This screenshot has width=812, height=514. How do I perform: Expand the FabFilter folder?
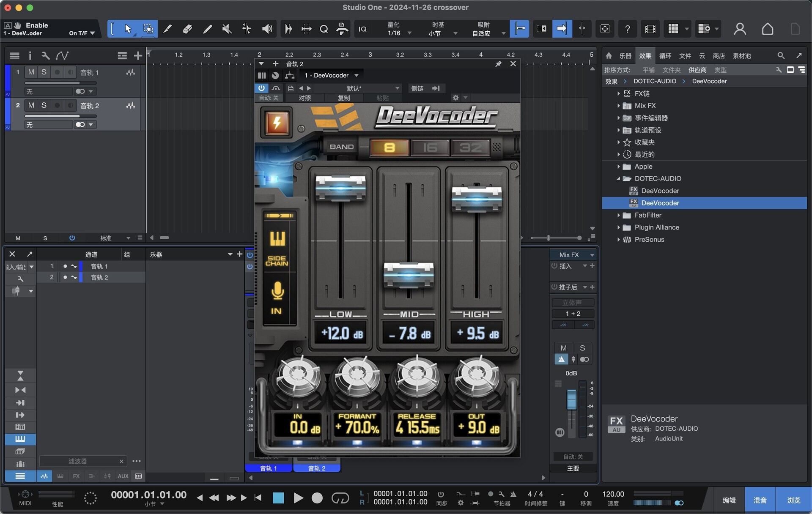[x=618, y=215]
